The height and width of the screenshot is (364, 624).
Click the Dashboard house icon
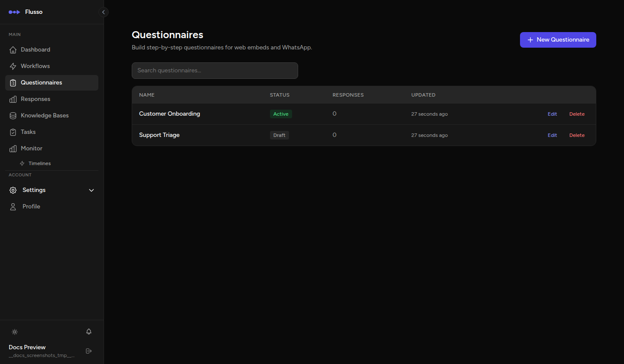pyautogui.click(x=13, y=50)
